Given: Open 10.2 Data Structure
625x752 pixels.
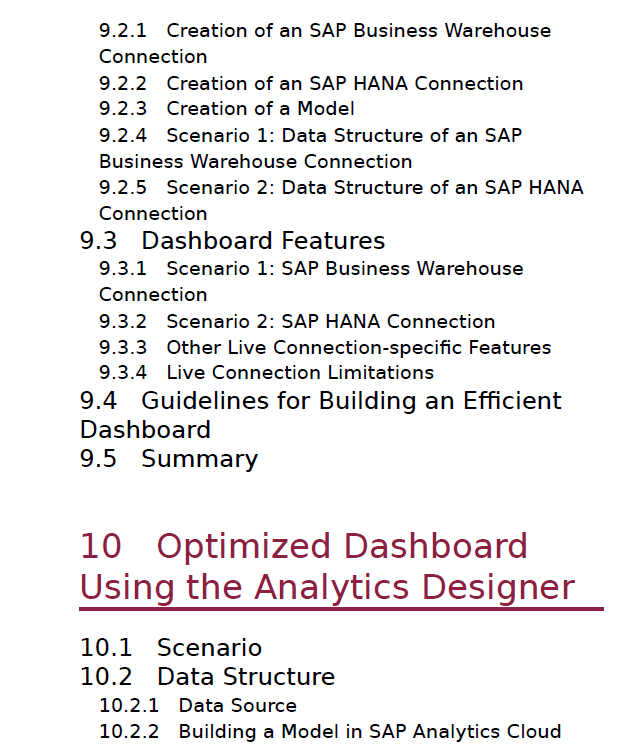Looking at the screenshot, I should coord(207,676).
